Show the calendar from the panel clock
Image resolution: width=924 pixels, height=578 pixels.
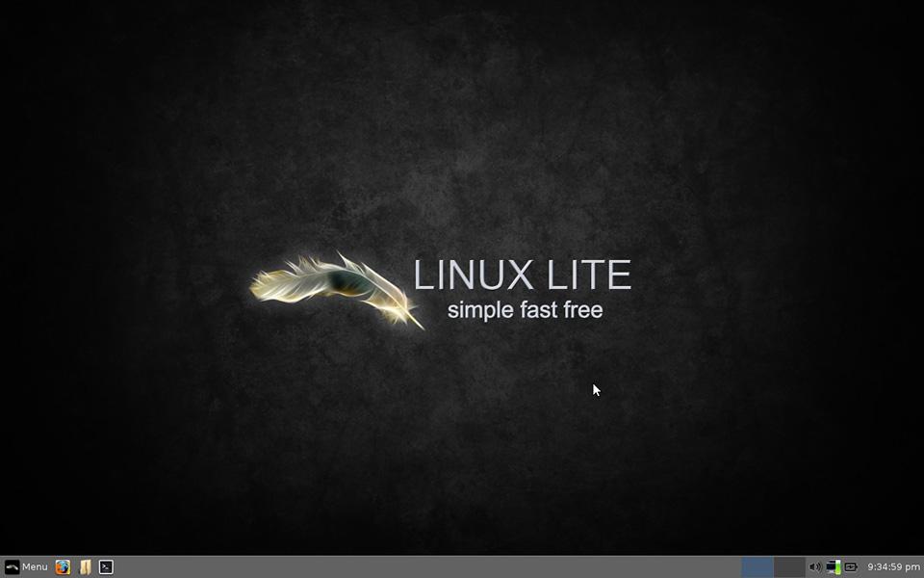(893, 566)
